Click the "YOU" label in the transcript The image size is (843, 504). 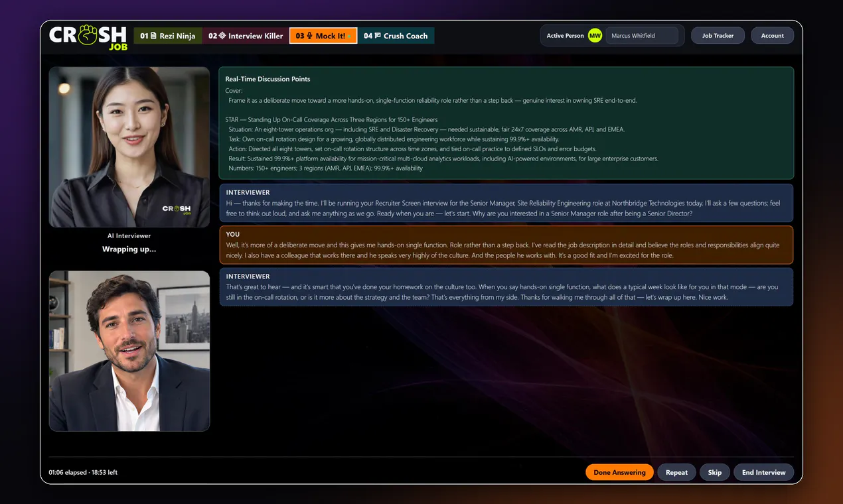click(x=233, y=234)
